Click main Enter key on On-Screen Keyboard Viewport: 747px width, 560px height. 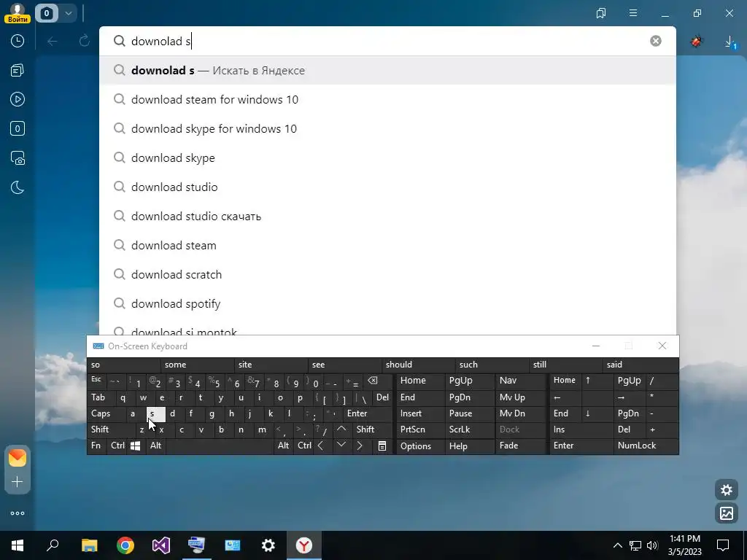coord(368,413)
